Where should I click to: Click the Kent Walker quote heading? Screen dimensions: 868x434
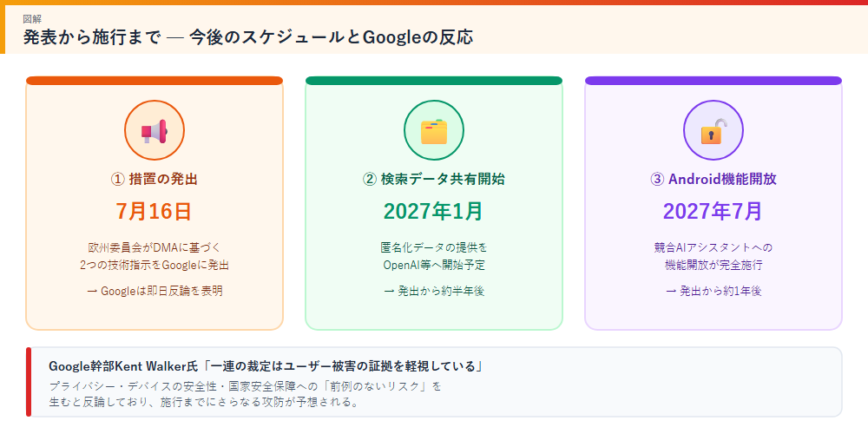click(267, 366)
